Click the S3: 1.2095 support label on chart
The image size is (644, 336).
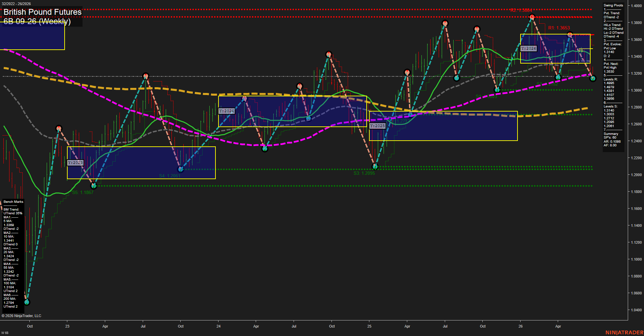[364, 173]
